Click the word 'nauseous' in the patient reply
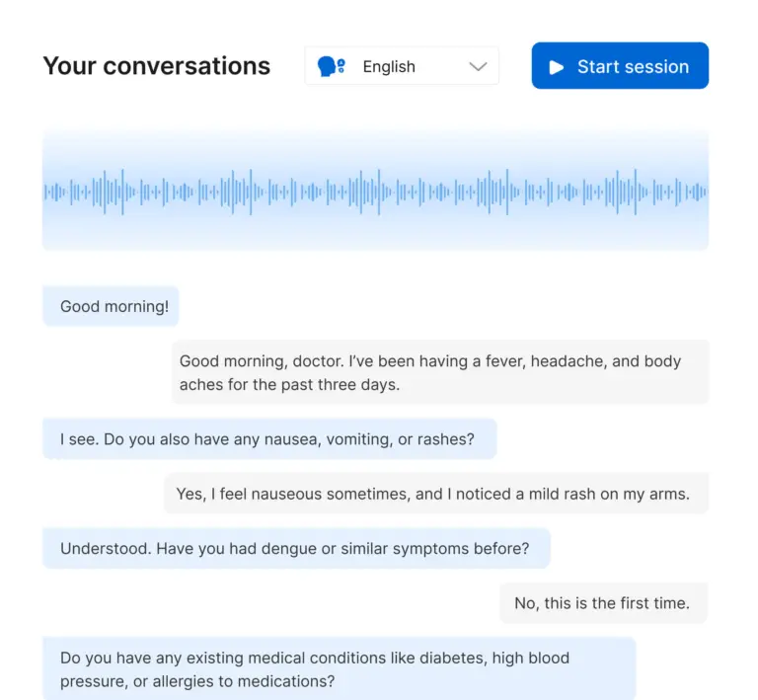The height and width of the screenshot is (700, 758). pos(289,493)
